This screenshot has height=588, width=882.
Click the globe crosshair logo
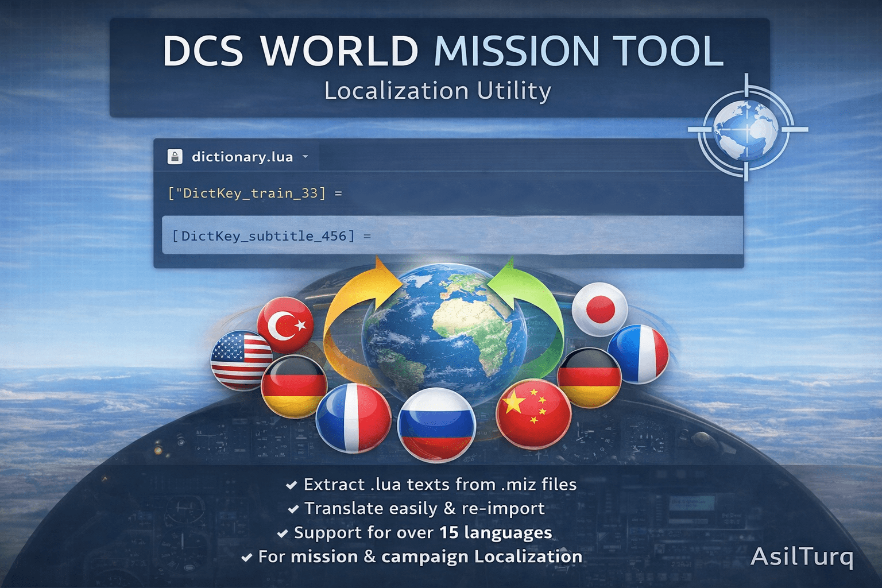pyautogui.click(x=746, y=129)
